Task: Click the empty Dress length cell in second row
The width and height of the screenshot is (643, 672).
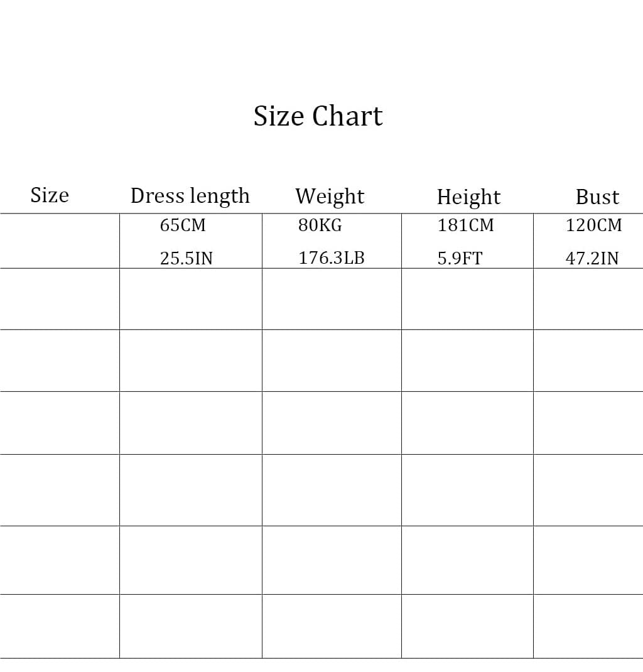Action: (x=191, y=299)
